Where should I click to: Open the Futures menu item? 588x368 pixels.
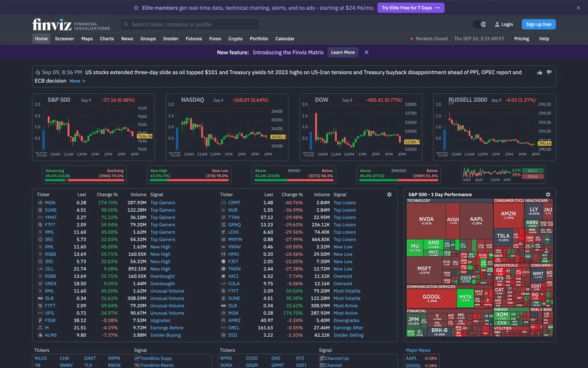[194, 39]
